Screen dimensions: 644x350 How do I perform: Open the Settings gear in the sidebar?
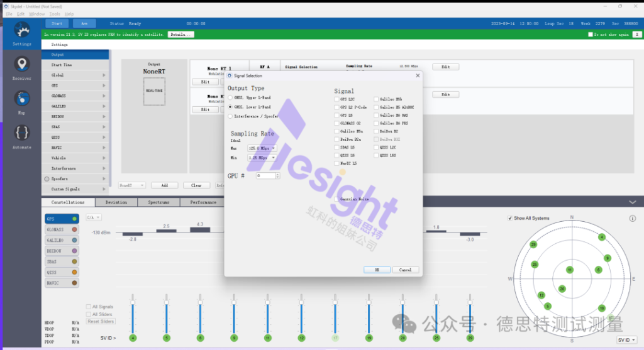click(x=22, y=30)
